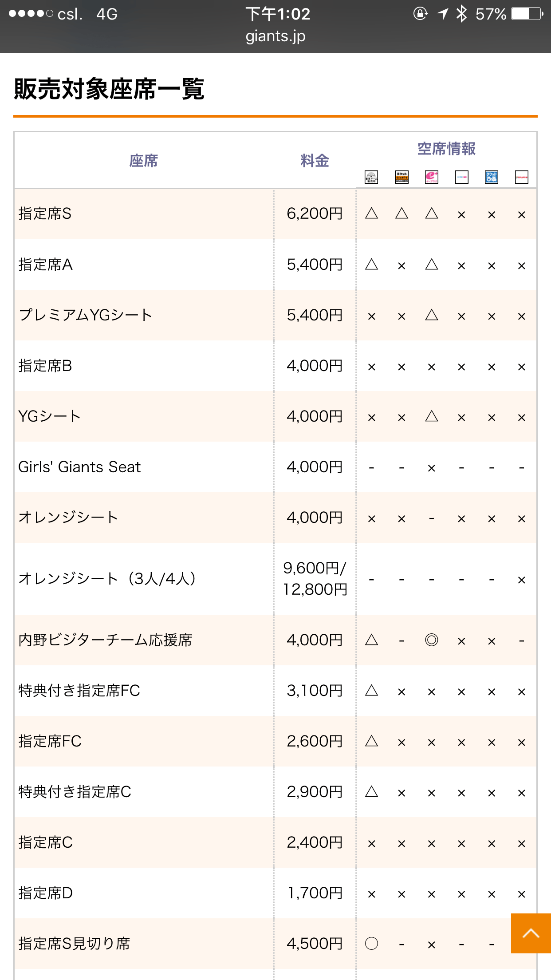Tap the white vendor logo with red text
Viewport: 551px width, 980px height.
pos(522,177)
